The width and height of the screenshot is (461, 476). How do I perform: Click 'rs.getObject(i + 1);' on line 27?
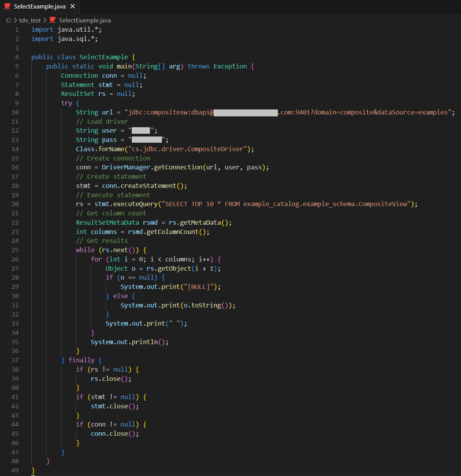[184, 268]
